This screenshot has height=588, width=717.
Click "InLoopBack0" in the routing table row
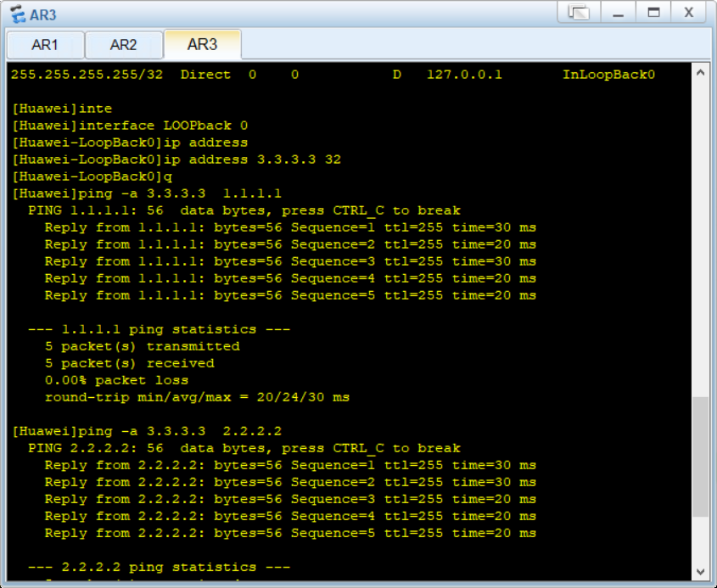point(608,75)
